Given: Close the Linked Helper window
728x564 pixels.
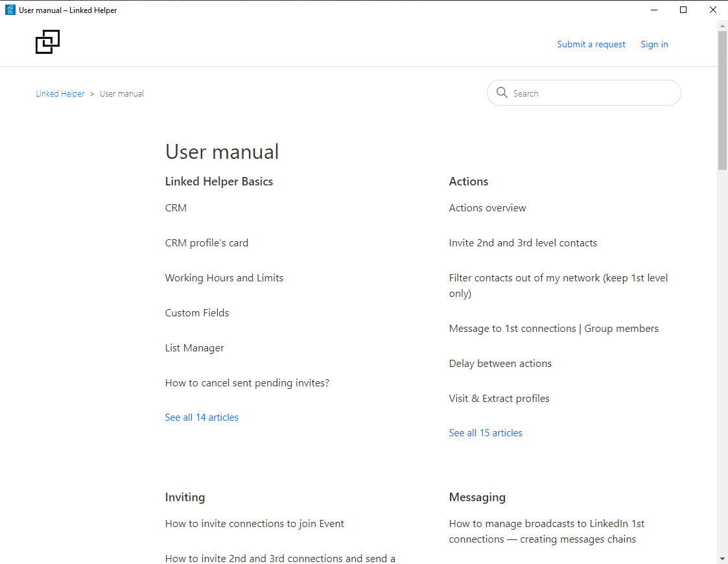Looking at the screenshot, I should click(x=713, y=10).
